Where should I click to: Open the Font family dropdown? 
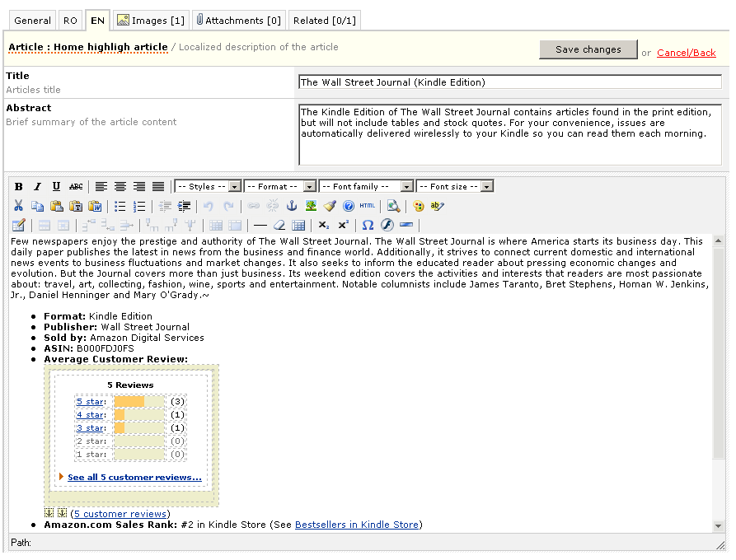click(x=366, y=186)
